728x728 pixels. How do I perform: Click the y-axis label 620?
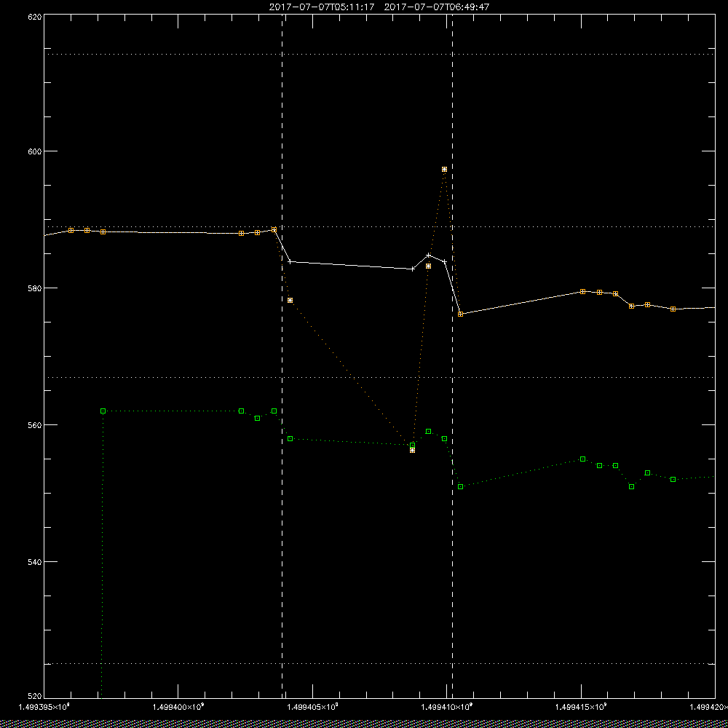[x=35, y=17]
